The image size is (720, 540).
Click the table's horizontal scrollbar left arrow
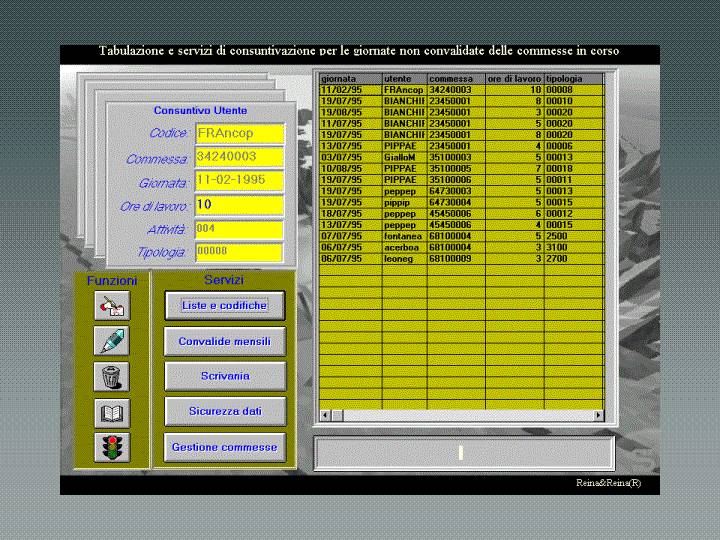pos(324,414)
